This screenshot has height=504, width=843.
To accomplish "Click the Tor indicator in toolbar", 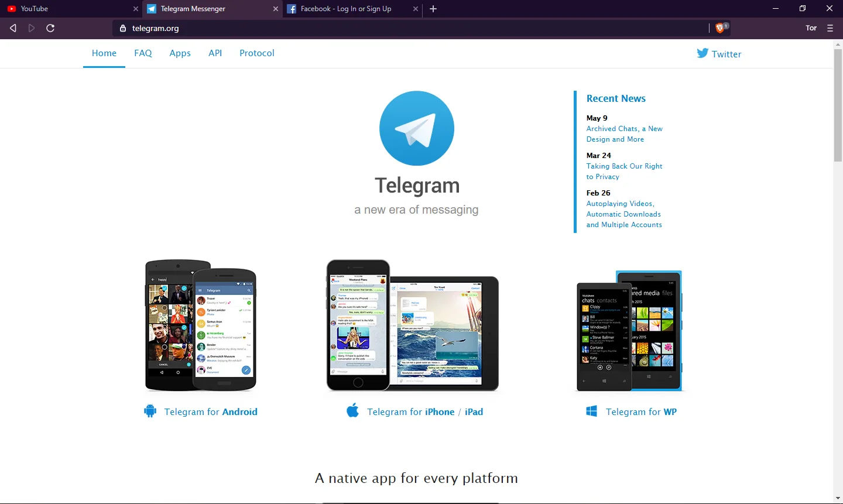I will click(x=811, y=28).
